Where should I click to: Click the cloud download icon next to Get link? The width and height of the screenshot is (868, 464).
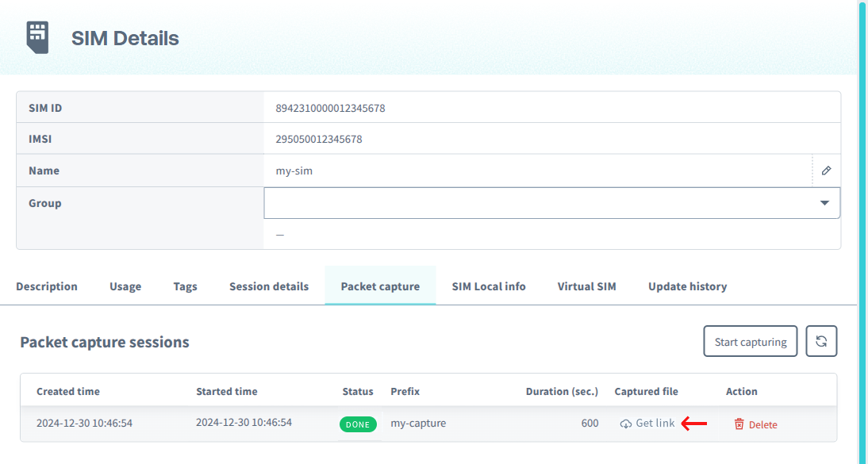pyautogui.click(x=626, y=423)
